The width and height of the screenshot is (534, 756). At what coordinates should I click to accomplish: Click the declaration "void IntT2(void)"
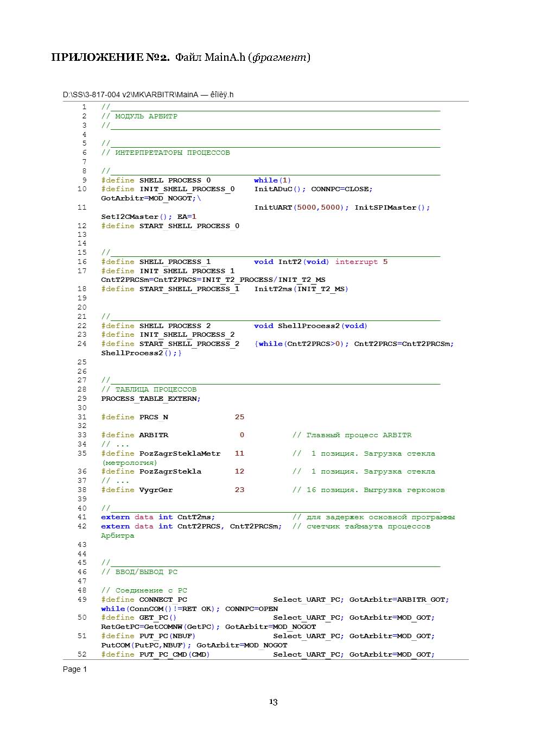click(291, 262)
